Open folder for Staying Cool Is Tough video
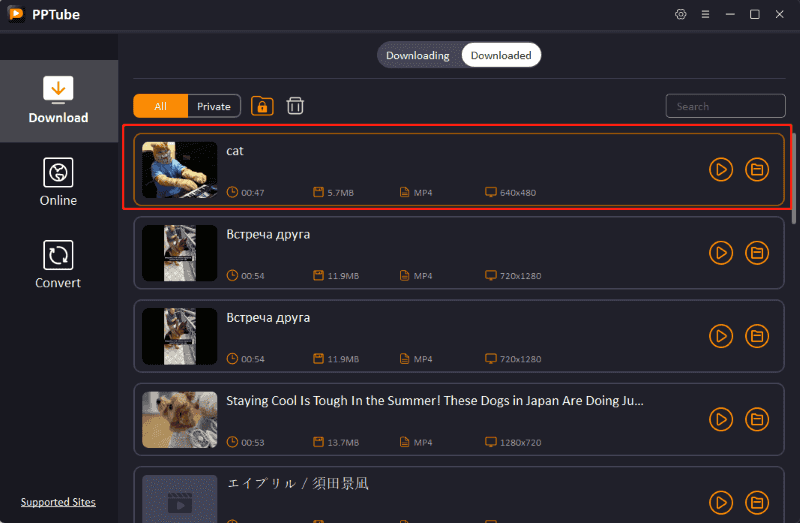This screenshot has width=800, height=523. pos(757,419)
